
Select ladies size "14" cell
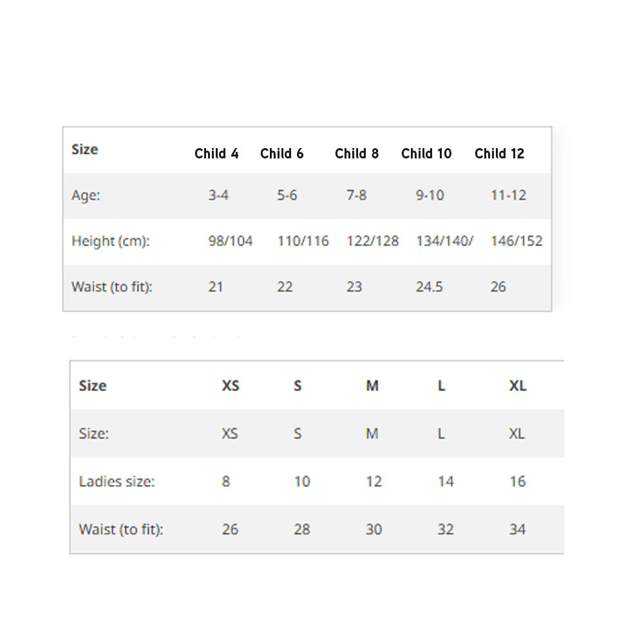click(x=446, y=481)
